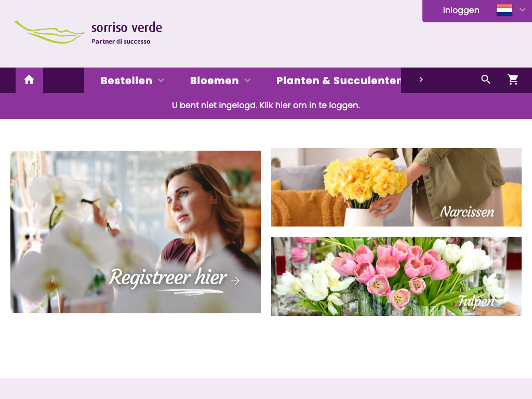Click arrow next to Registreer hier

[x=235, y=280]
